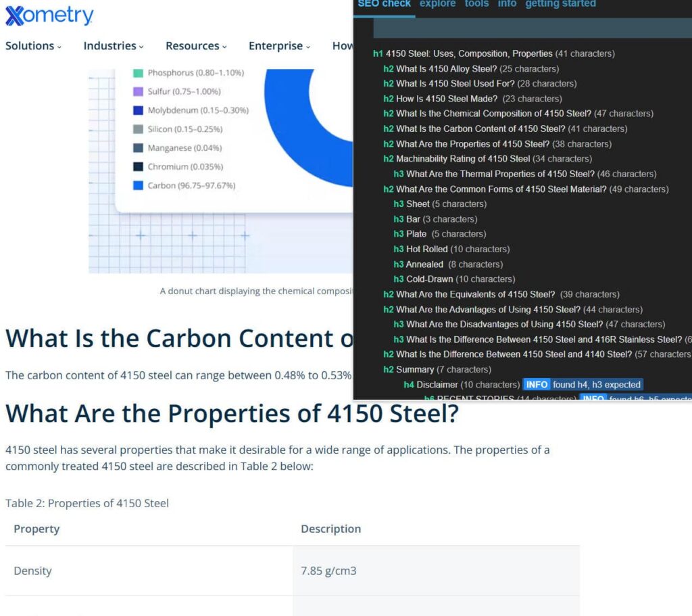The width and height of the screenshot is (692, 616).
Task: Select the h3 'Hot Rolled' row
Action: click(451, 249)
